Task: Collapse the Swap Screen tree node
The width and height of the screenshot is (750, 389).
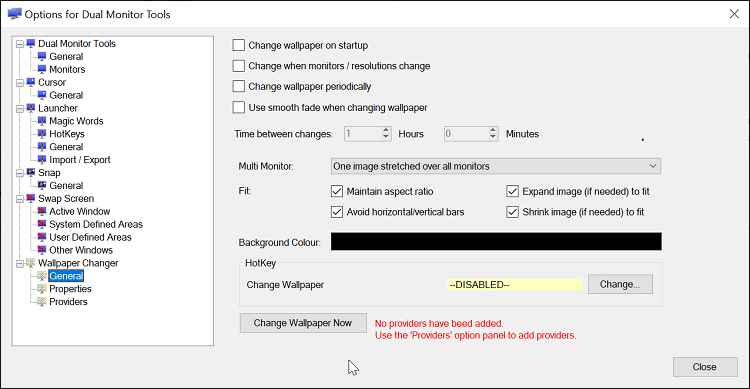Action: click(20, 199)
